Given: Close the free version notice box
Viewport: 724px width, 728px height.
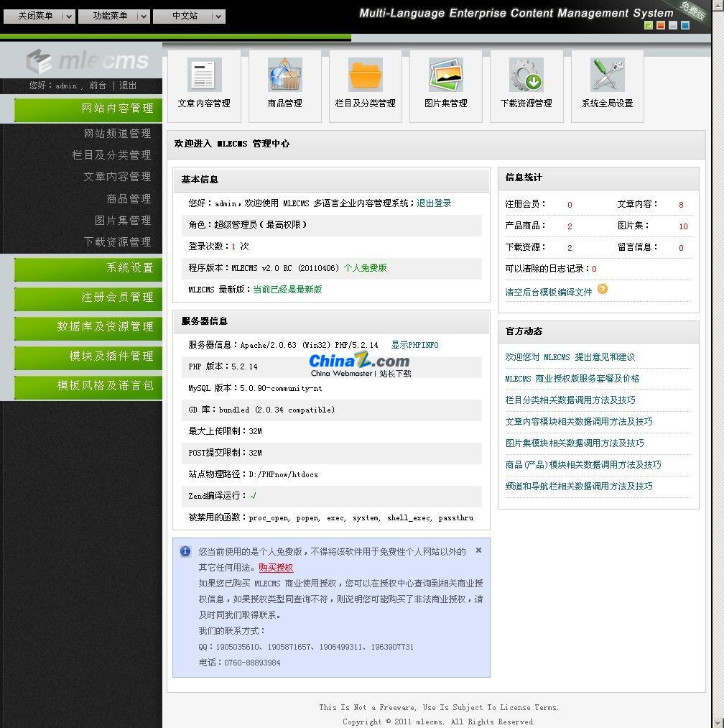Looking at the screenshot, I should point(478,550).
